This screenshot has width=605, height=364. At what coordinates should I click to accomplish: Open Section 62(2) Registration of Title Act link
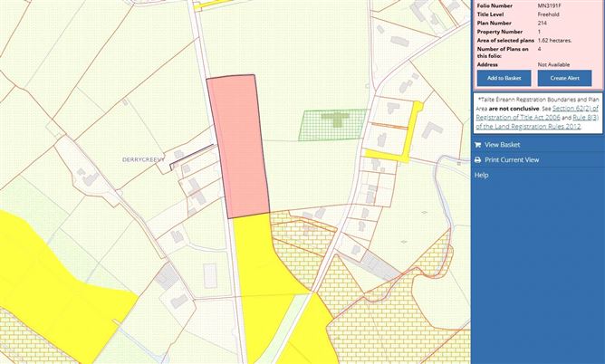coord(537,112)
